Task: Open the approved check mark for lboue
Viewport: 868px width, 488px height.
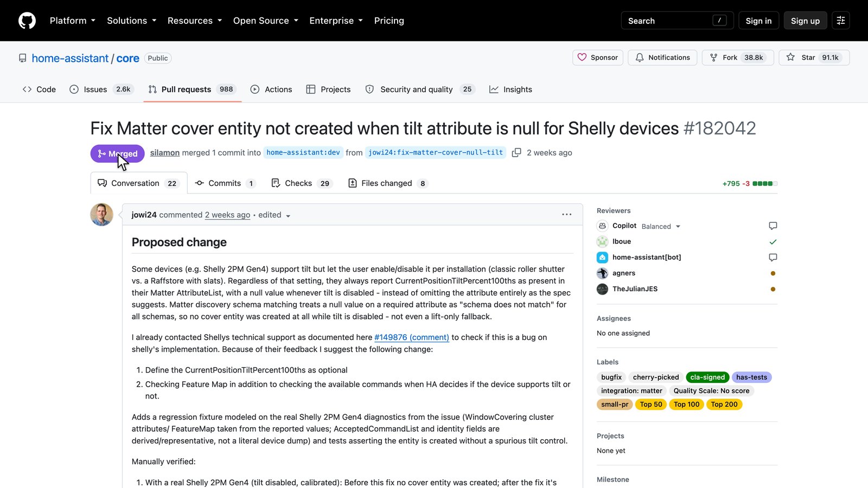Action: [773, 242]
